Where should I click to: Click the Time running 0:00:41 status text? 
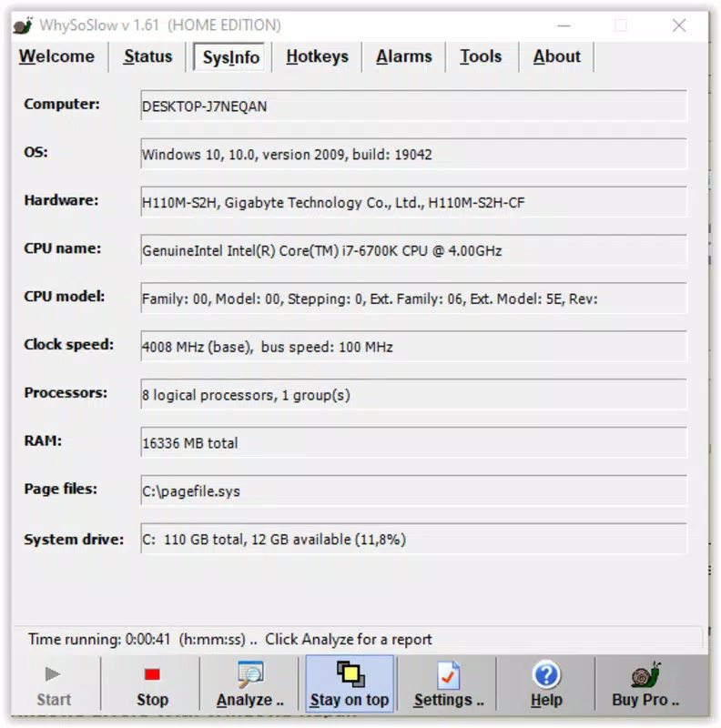click(99, 640)
